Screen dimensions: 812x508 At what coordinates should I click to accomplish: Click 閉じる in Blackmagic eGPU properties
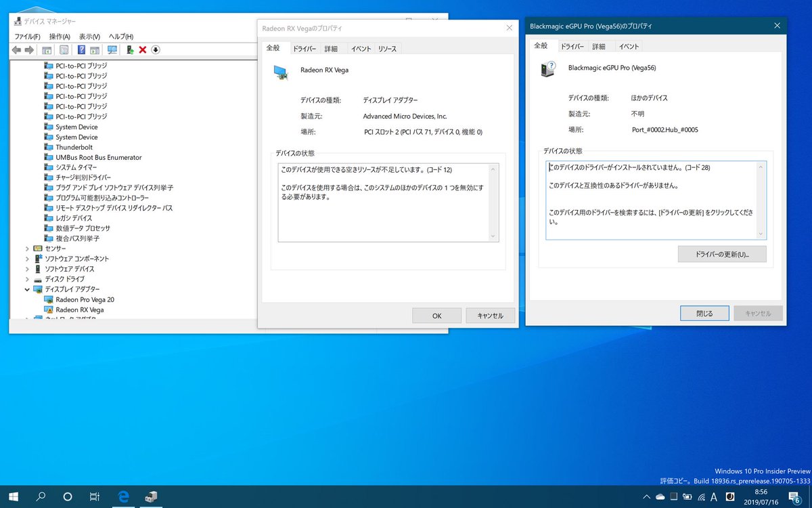(704, 314)
